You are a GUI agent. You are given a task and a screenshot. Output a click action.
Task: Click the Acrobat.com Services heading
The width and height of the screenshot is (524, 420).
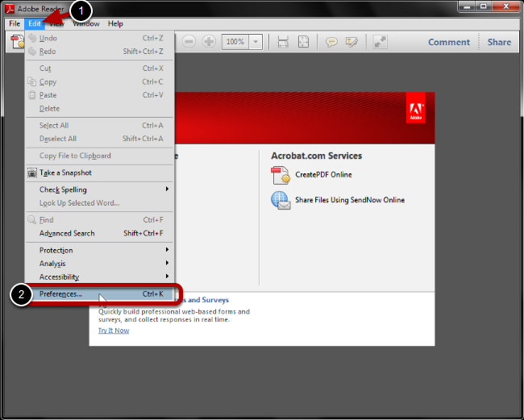tap(316, 156)
